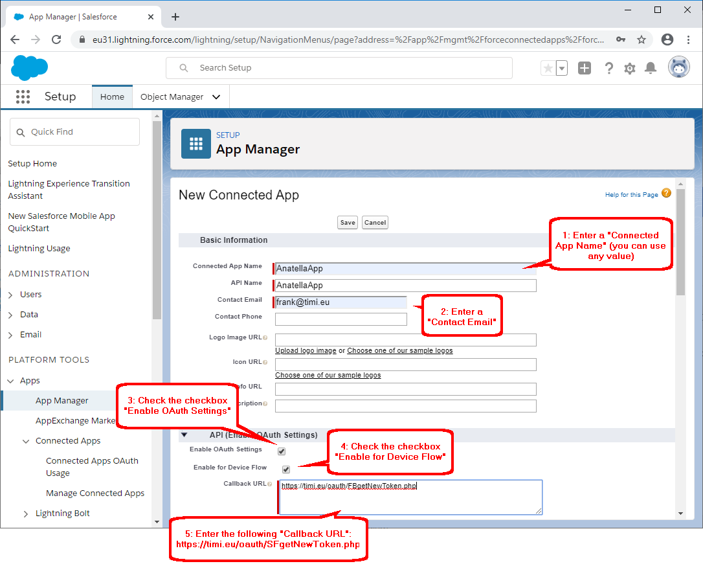
Task: Open Manage Connected Apps
Action: [x=95, y=493]
